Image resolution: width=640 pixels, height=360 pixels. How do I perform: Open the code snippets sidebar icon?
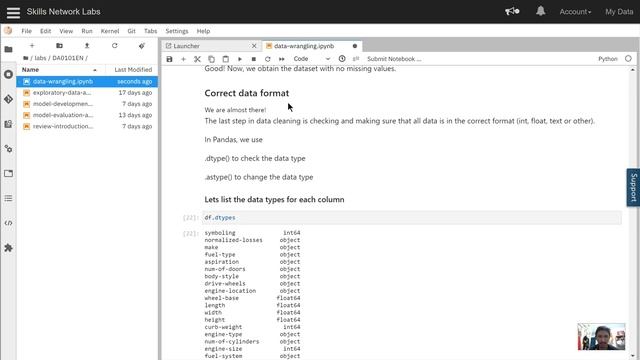(8, 223)
